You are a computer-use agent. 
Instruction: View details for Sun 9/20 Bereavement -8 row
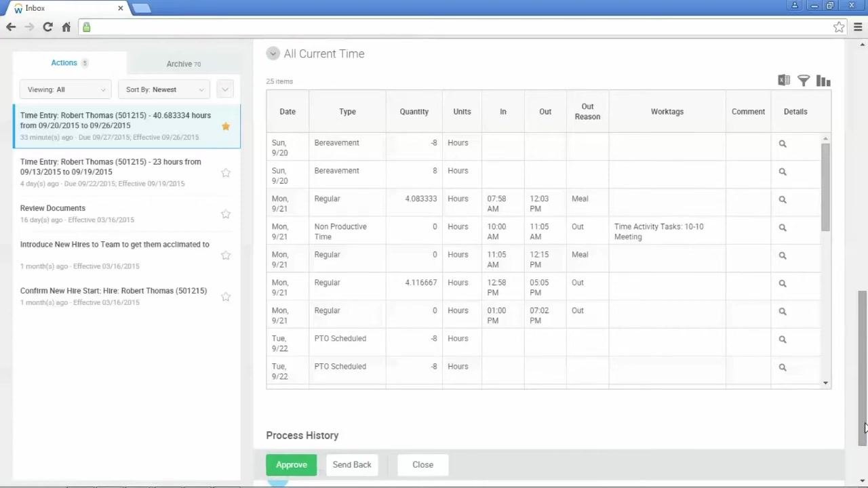[783, 144]
